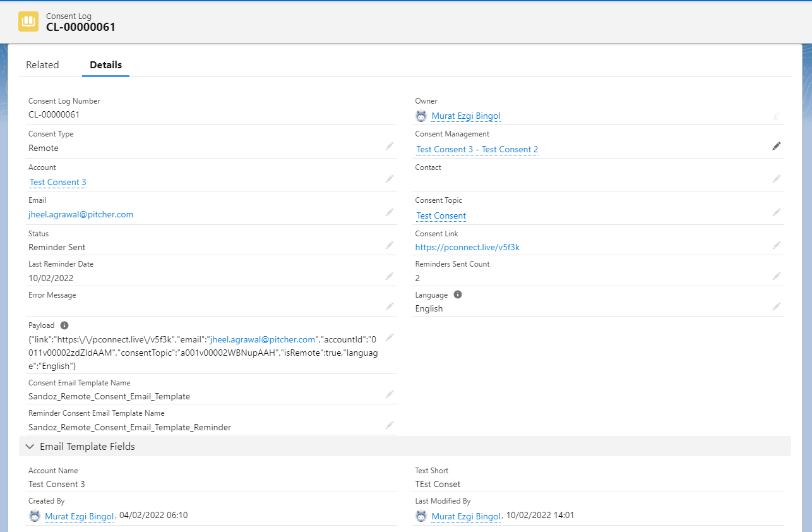
Task: Edit Reminders Sent Count via pencil icon
Action: point(777,275)
